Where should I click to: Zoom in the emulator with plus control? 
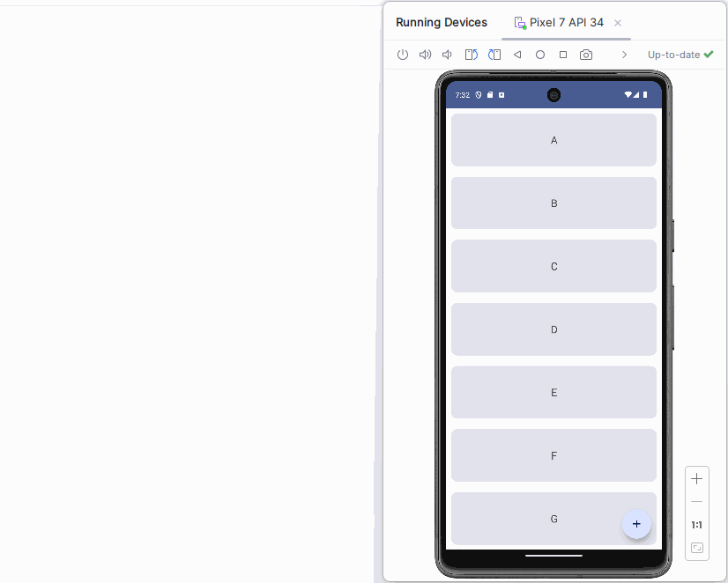pyautogui.click(x=696, y=479)
